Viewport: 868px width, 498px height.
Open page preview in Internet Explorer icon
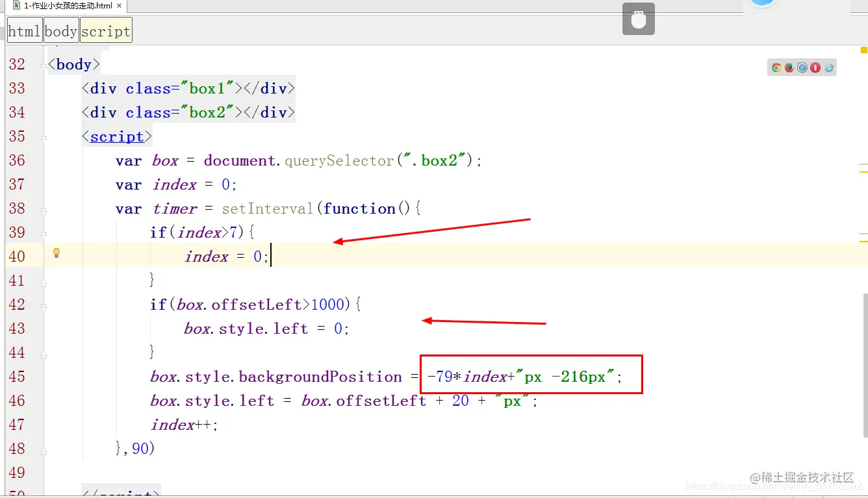tap(829, 68)
